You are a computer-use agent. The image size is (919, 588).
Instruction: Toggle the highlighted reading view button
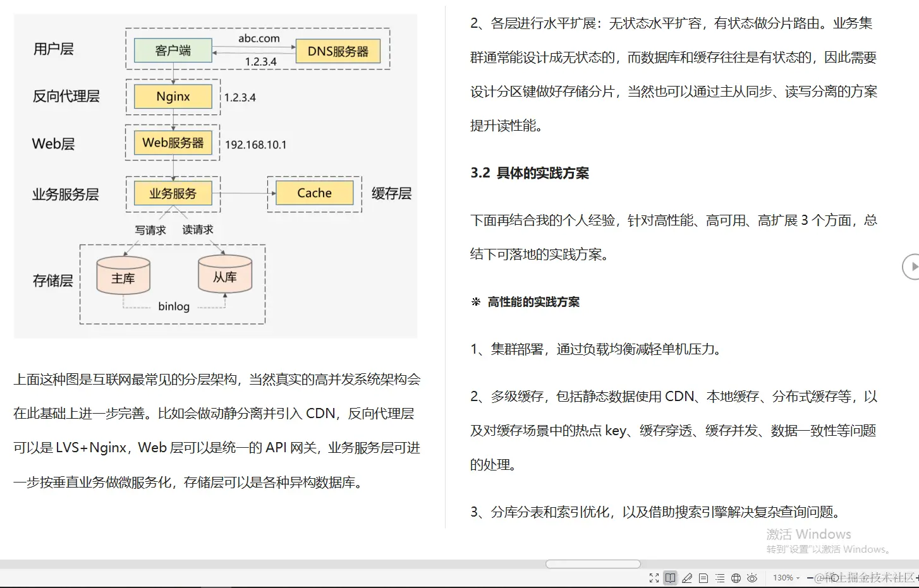(x=671, y=578)
